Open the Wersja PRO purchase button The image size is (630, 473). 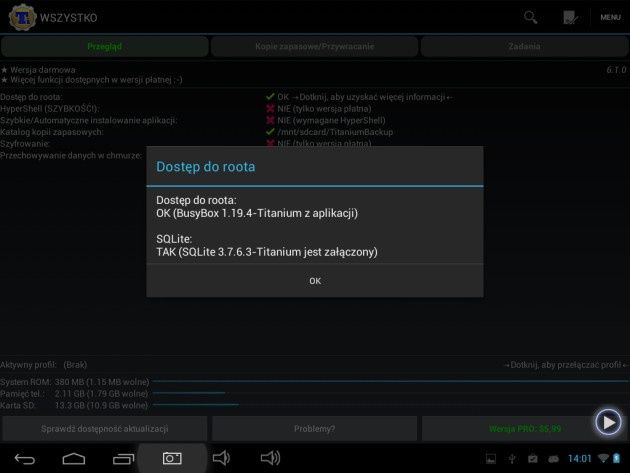pos(524,429)
